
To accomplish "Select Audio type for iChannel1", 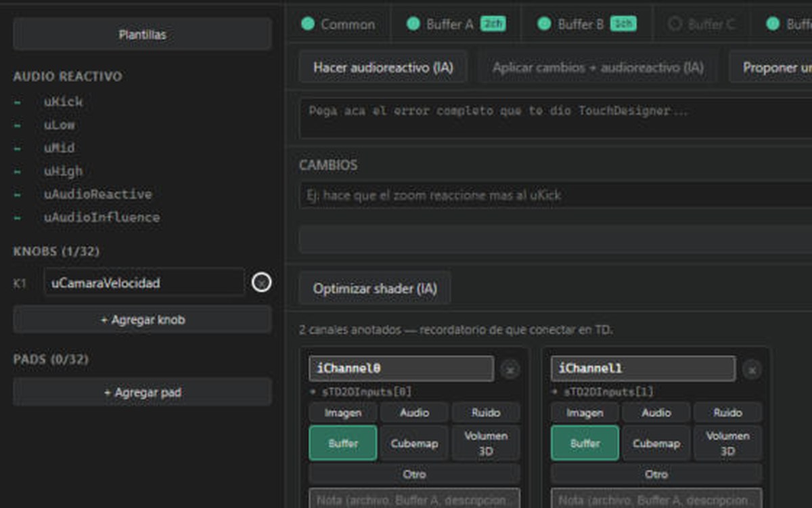I will coord(656,412).
